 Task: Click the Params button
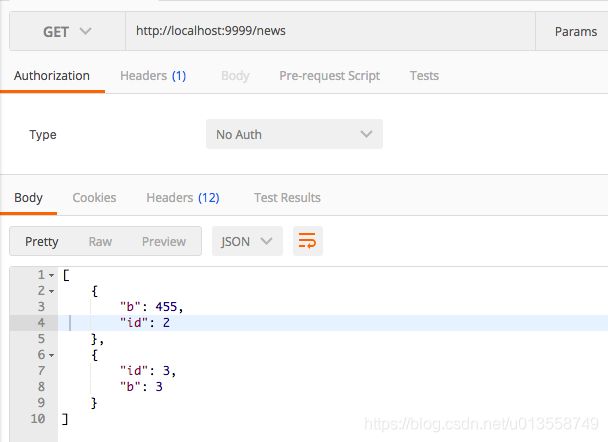pos(575,32)
